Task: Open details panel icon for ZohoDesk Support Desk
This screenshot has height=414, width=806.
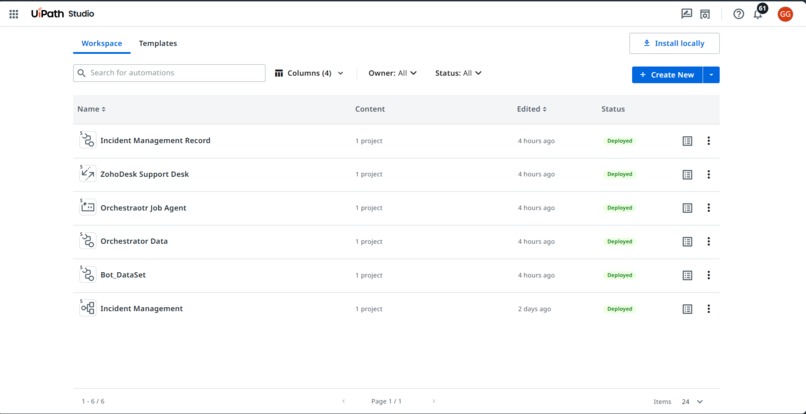Action: [x=687, y=174]
